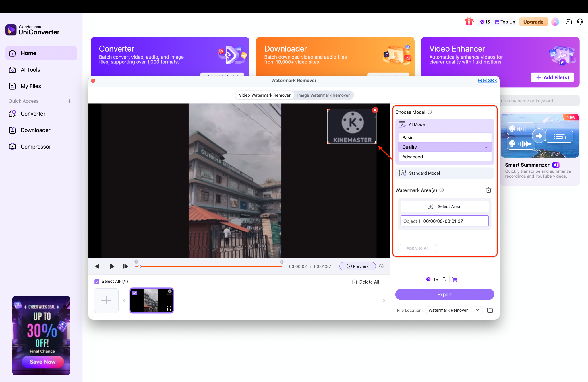Switch to the Standard Model option
This screenshot has height=382, width=588.
pyautogui.click(x=444, y=173)
